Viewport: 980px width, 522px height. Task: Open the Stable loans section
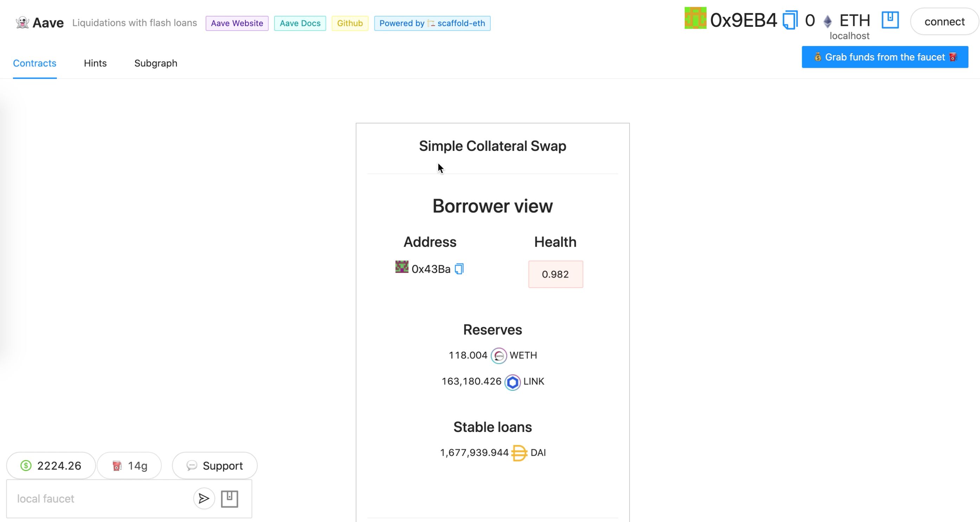pyautogui.click(x=492, y=427)
